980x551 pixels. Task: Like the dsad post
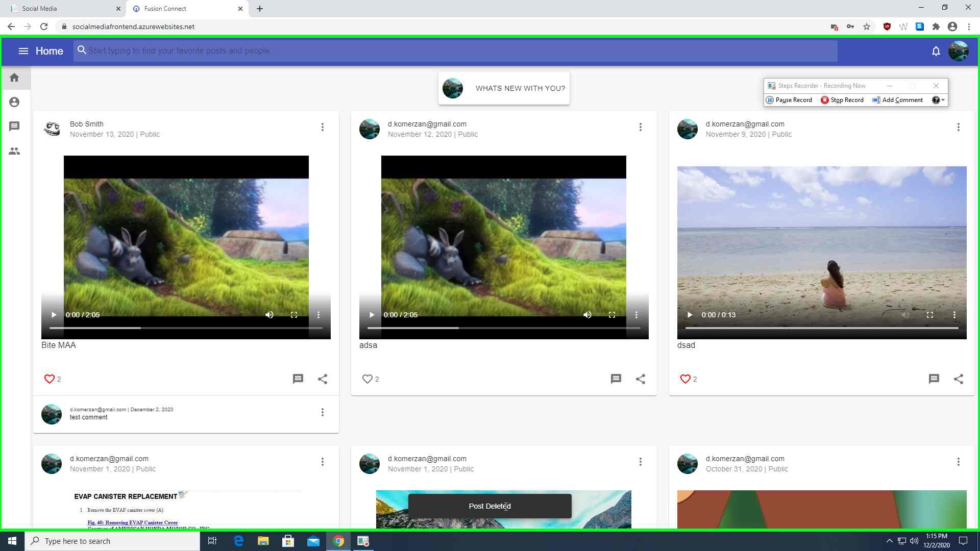(685, 379)
